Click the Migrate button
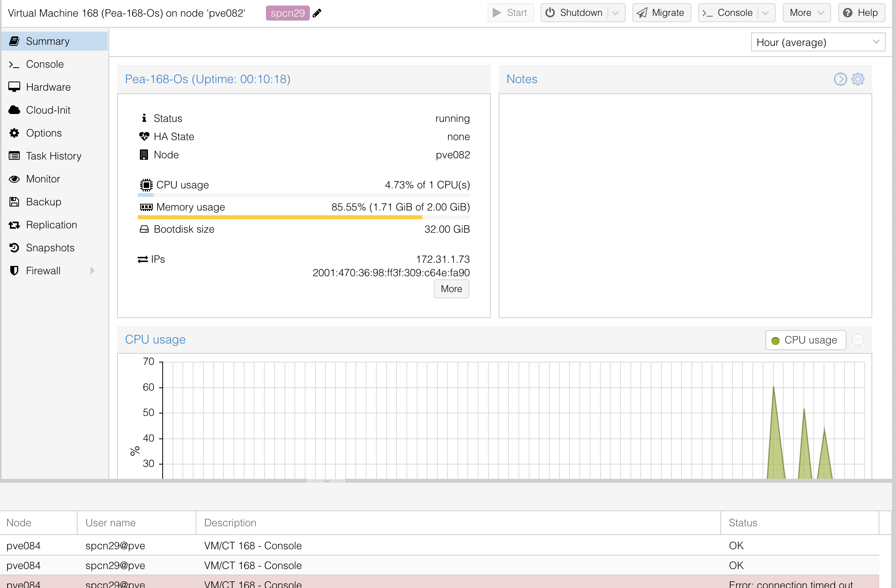 661,13
